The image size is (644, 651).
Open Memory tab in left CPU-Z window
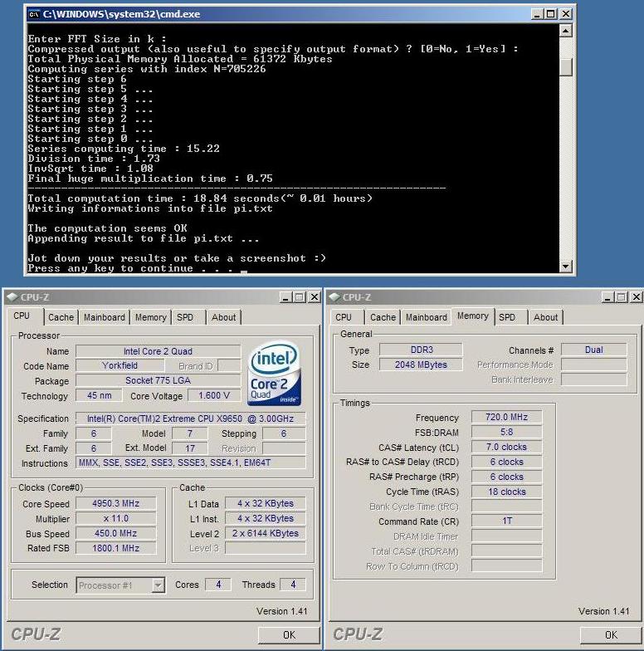coord(151,317)
